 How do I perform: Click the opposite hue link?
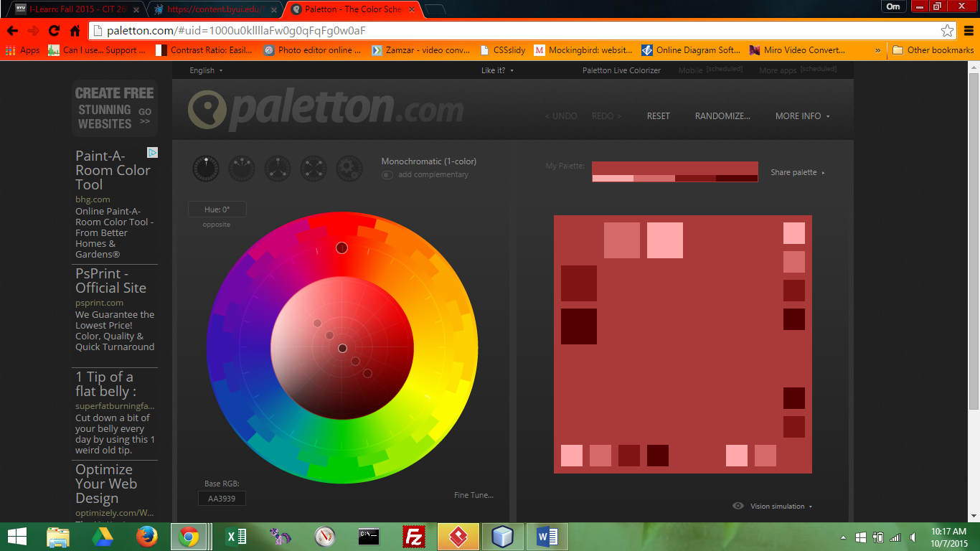(216, 225)
